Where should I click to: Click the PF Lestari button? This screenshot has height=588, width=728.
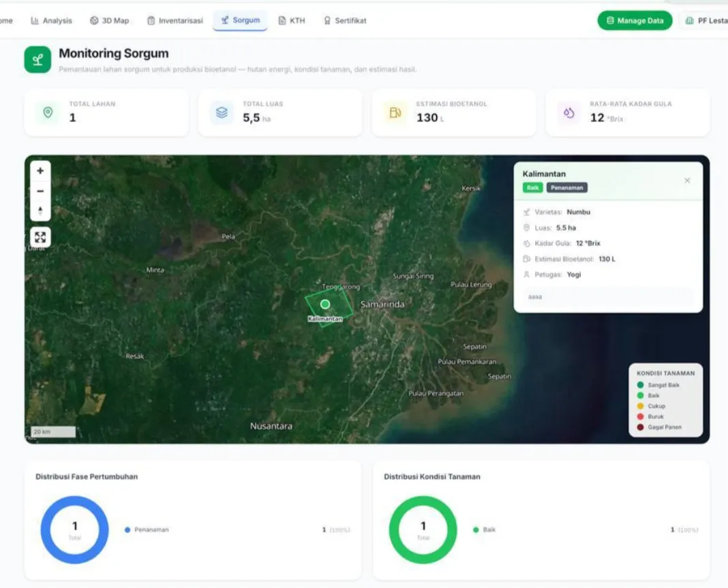click(705, 20)
